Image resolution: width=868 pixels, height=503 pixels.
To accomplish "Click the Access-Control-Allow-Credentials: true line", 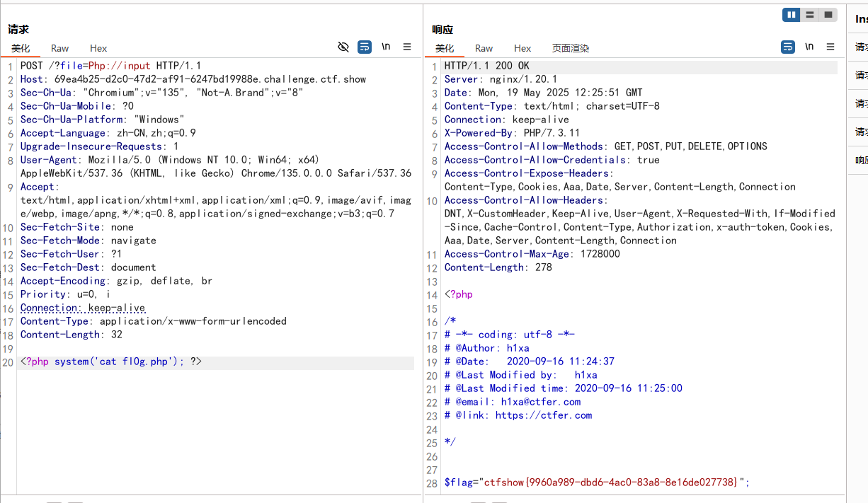I will [x=552, y=160].
